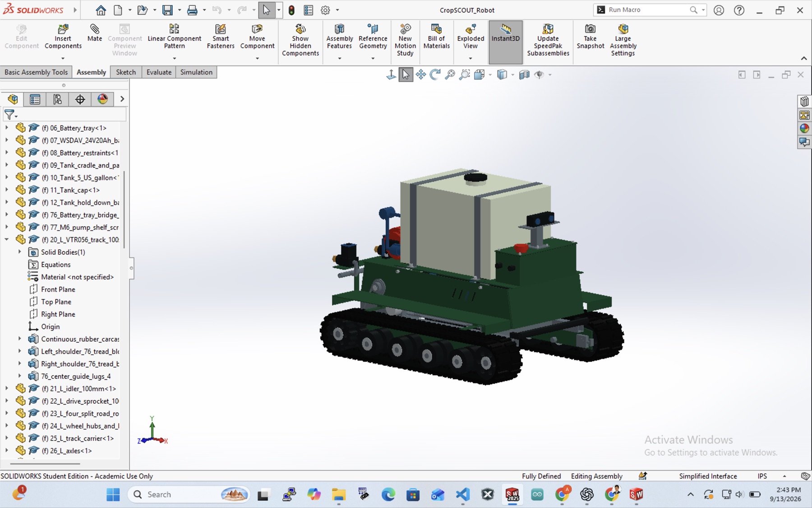This screenshot has width=812, height=508.
Task: Click Zoom to Fit in view toolbar
Action: (450, 75)
